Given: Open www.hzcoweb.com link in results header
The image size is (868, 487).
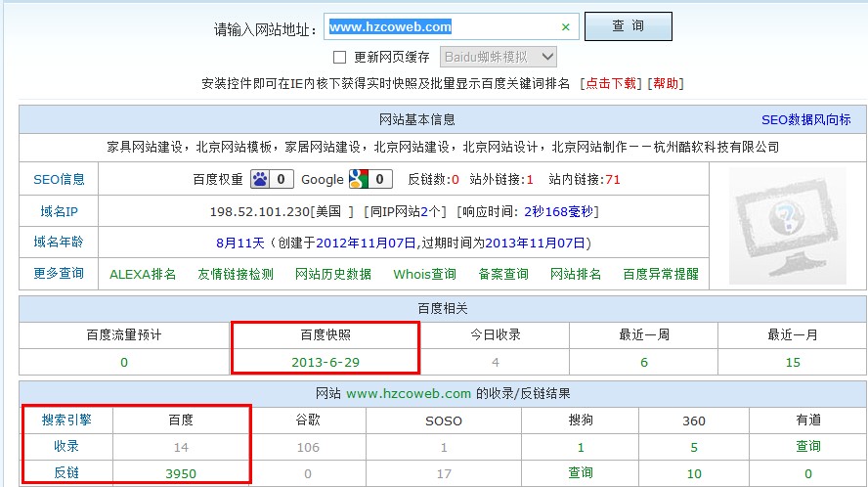Looking at the screenshot, I should tap(409, 394).
